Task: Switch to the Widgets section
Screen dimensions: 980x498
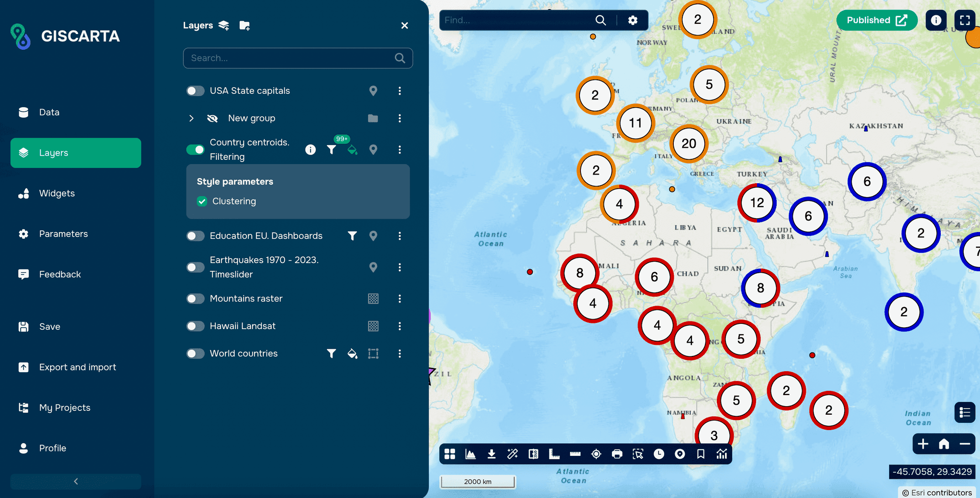Action: click(56, 193)
